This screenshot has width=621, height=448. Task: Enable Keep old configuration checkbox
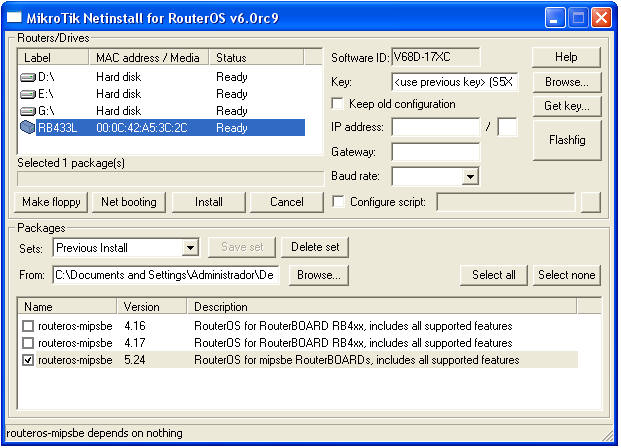click(x=337, y=104)
